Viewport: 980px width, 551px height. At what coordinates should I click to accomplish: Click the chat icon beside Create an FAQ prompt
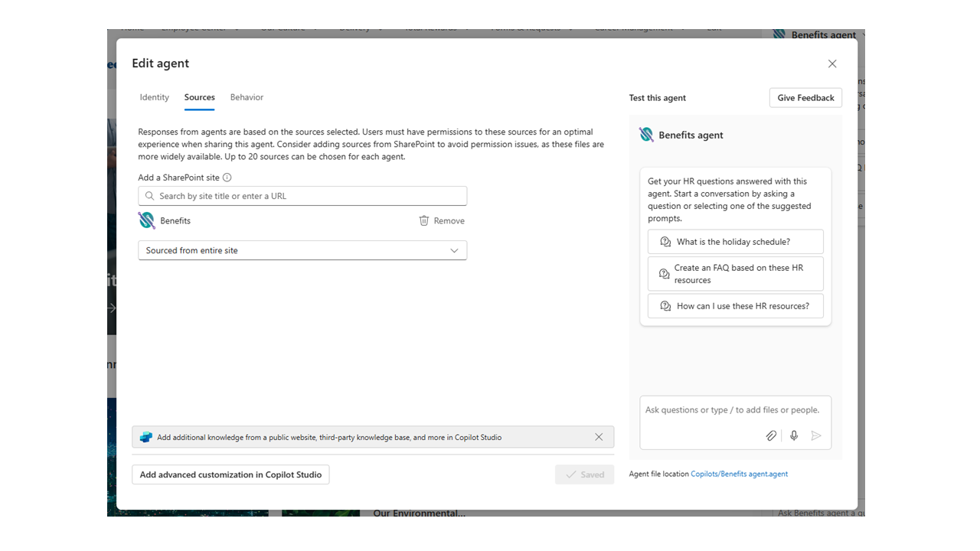click(x=665, y=274)
